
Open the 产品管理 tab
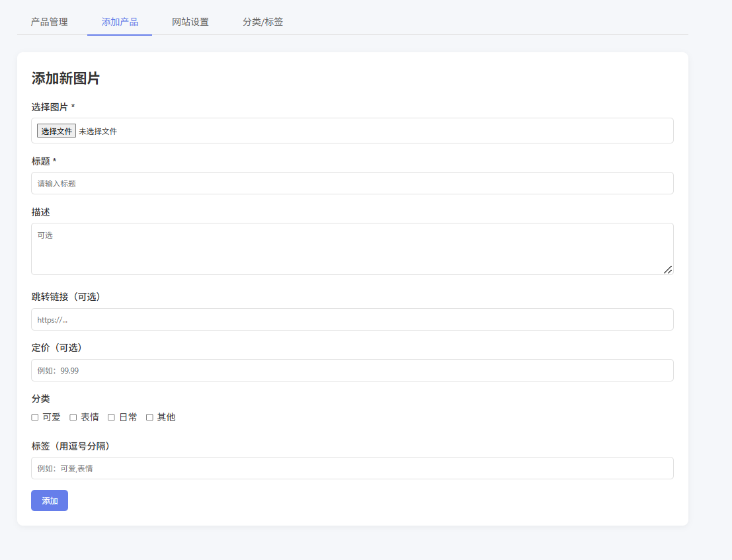coord(49,22)
